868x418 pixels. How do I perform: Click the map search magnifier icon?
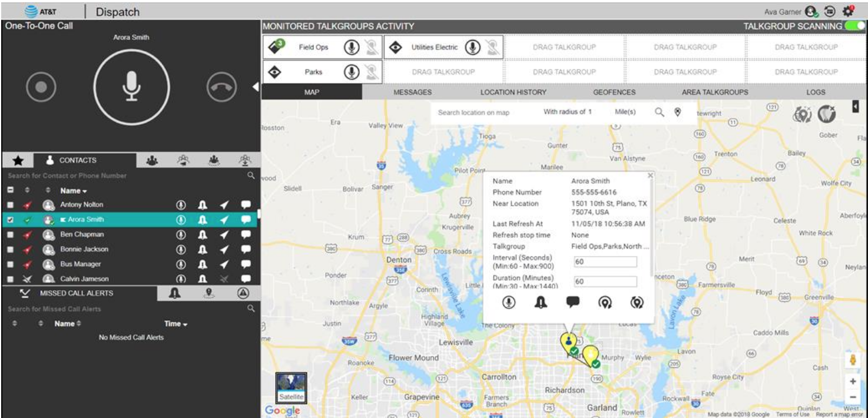pyautogui.click(x=660, y=112)
